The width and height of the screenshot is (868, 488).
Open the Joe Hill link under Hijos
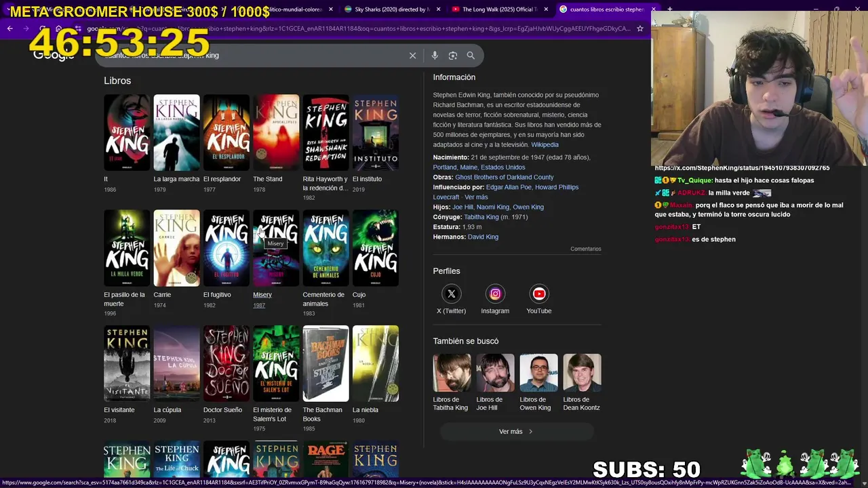coord(462,207)
